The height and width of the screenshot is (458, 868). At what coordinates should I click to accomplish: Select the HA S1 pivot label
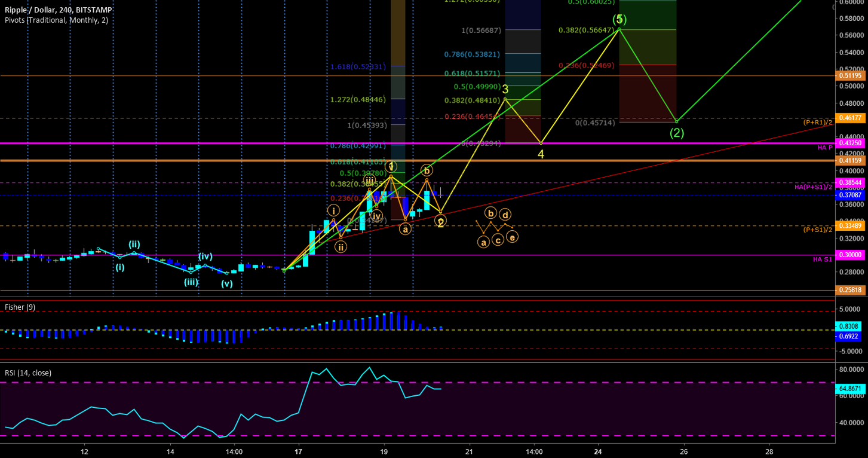[x=822, y=259]
